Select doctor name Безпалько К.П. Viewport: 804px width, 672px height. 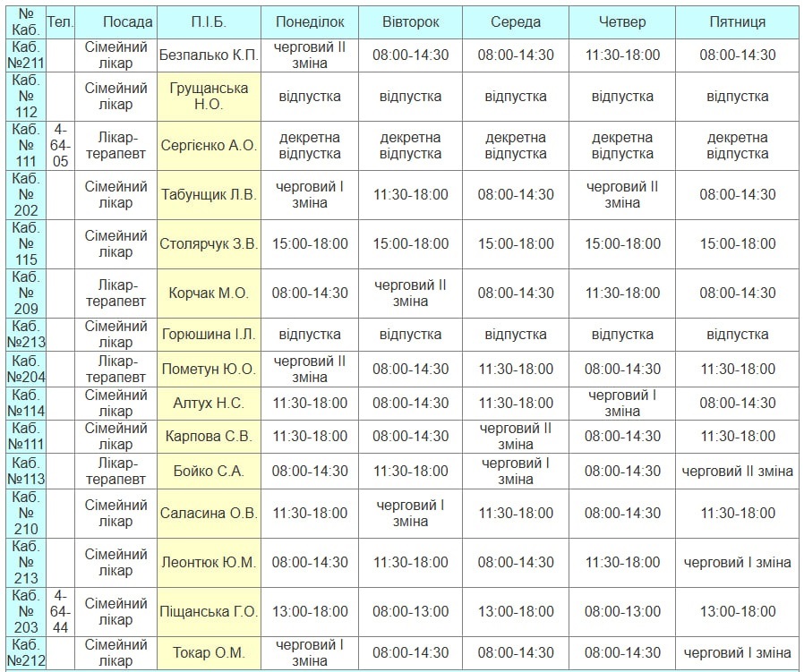(209, 55)
